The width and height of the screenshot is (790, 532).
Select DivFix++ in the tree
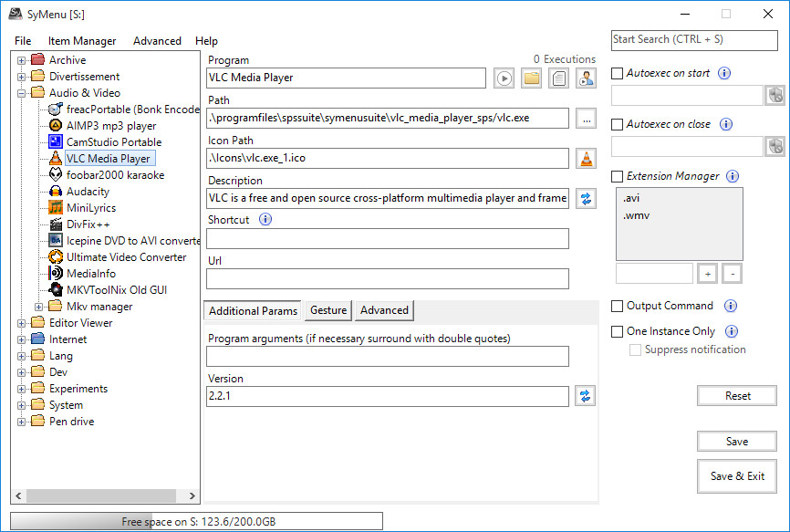(79, 224)
